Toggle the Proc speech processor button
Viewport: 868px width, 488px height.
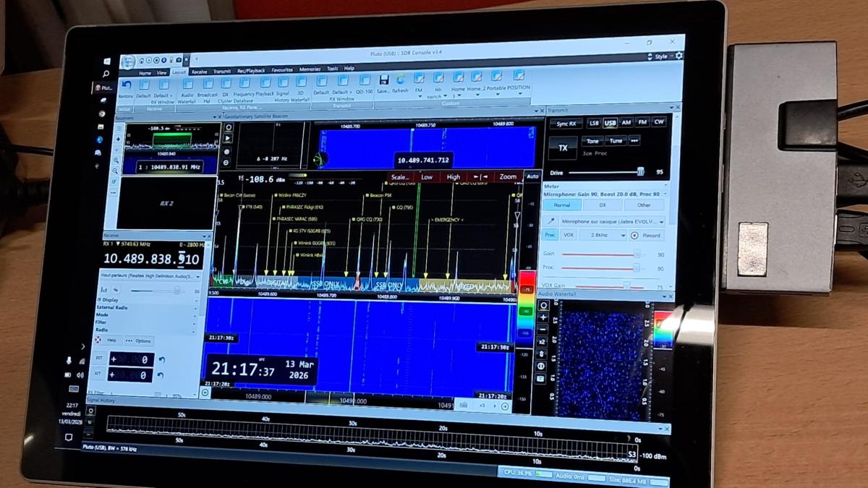[x=550, y=235]
